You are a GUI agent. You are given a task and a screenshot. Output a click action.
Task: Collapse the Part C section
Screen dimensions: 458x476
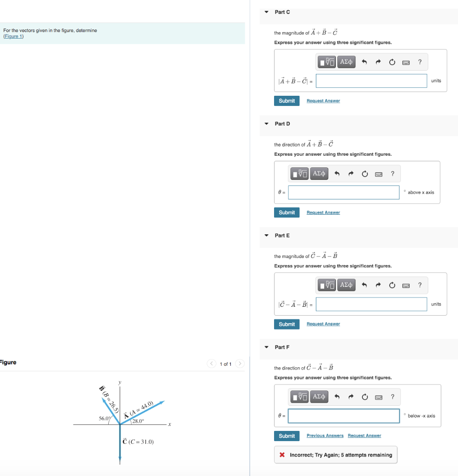tap(266, 12)
